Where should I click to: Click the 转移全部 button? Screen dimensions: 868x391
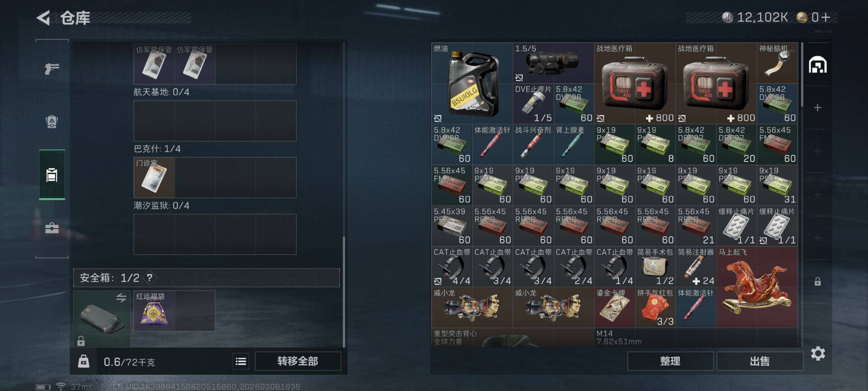pos(298,361)
